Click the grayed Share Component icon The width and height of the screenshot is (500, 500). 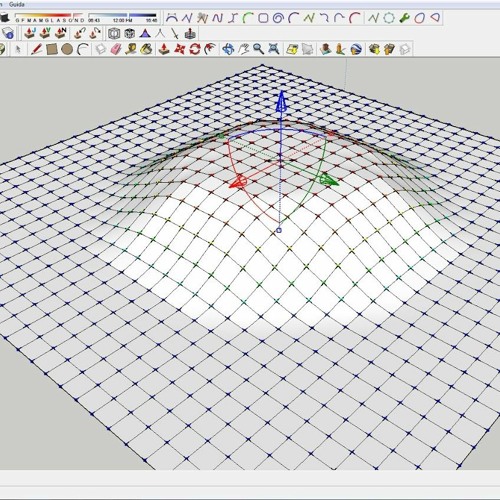404,49
